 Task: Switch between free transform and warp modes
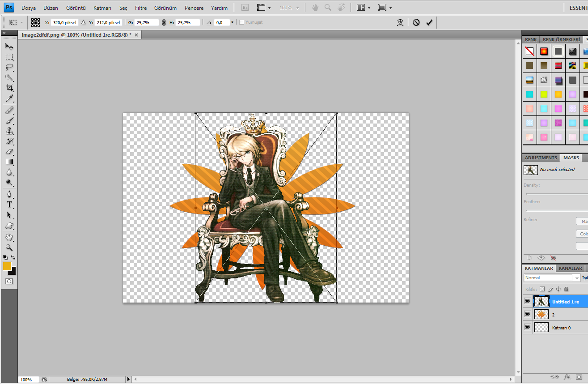point(400,22)
